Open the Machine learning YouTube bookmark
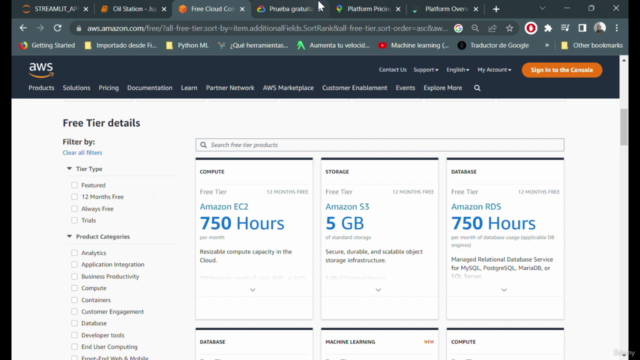 pos(413,45)
